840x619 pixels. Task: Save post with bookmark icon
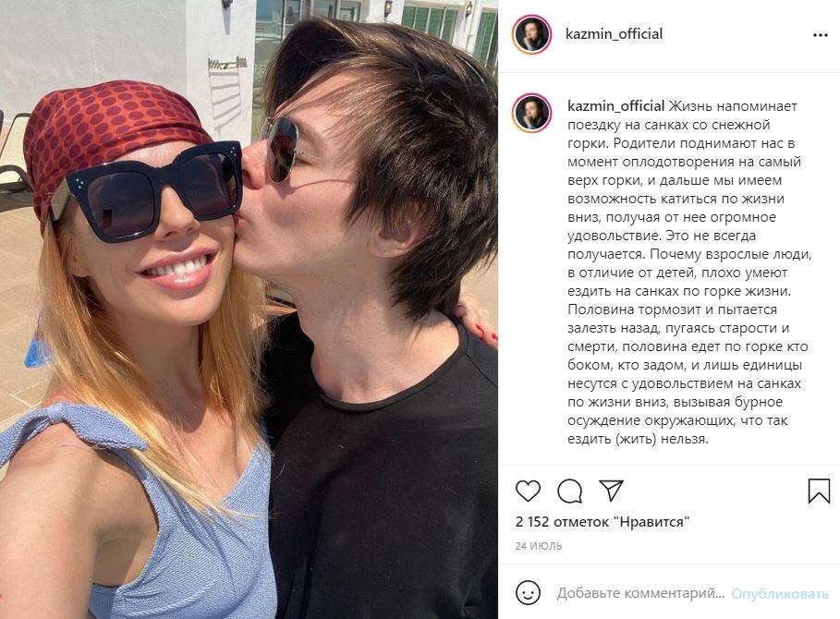coord(819,491)
